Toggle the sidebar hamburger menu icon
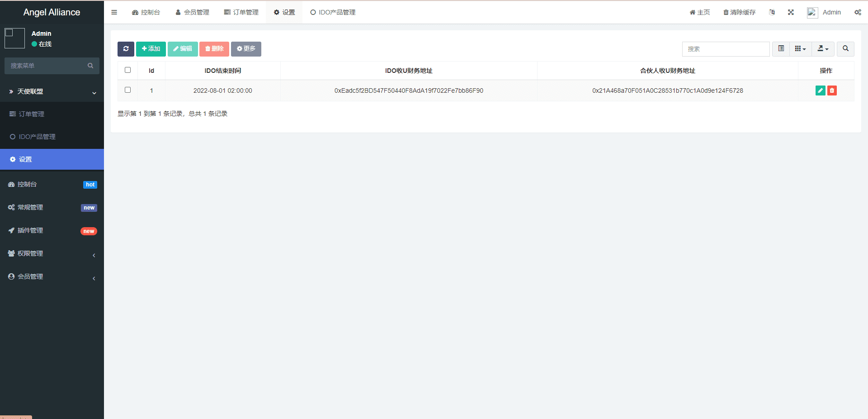 pos(114,12)
